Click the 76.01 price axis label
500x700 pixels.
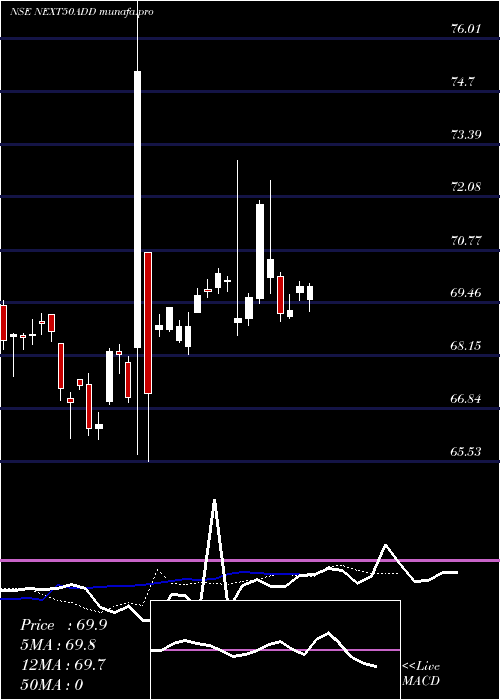pyautogui.click(x=466, y=29)
